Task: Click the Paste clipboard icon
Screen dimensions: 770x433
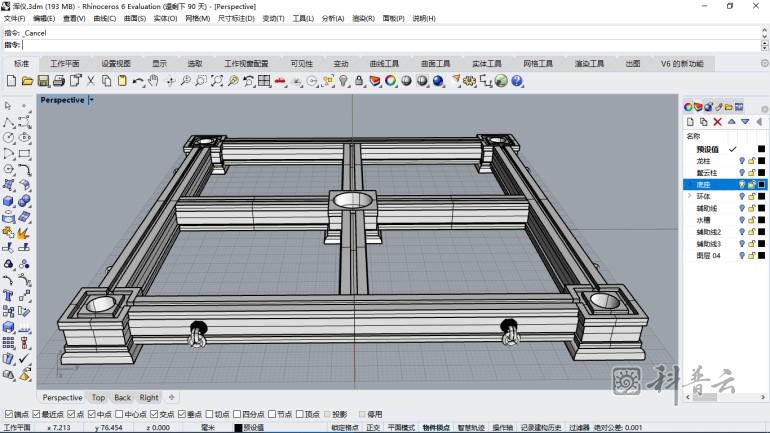Action: [x=122, y=81]
